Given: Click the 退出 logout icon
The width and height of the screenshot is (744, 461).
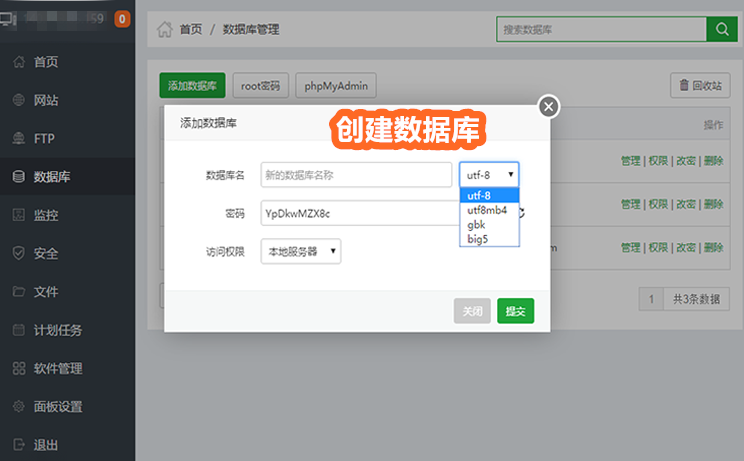Looking at the screenshot, I should (18, 445).
